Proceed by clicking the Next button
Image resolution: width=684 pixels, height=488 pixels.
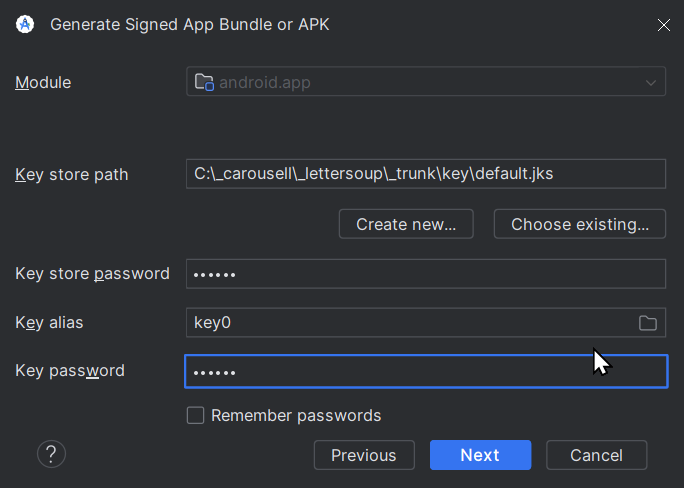(x=480, y=455)
